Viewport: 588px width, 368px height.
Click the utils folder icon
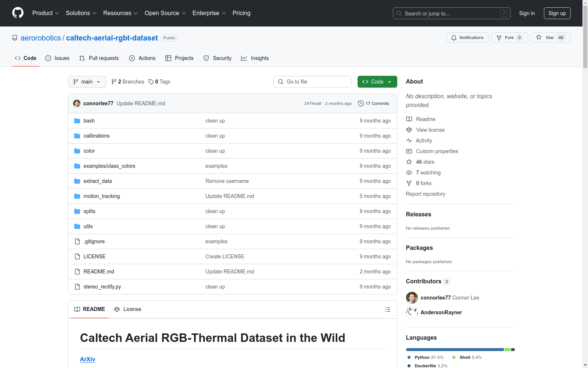coord(77,226)
